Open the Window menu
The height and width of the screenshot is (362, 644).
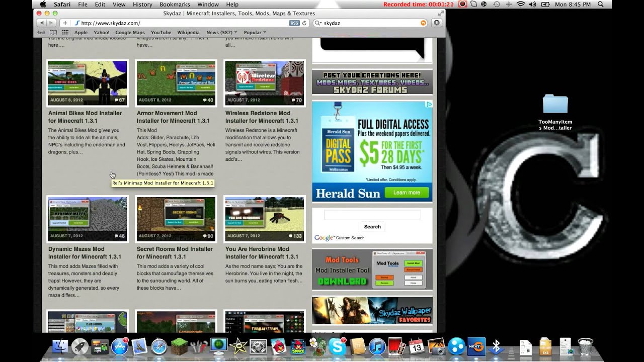pos(208,4)
